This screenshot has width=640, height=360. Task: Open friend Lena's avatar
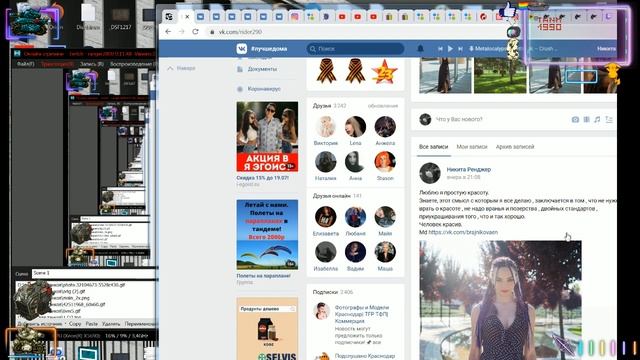[355, 127]
